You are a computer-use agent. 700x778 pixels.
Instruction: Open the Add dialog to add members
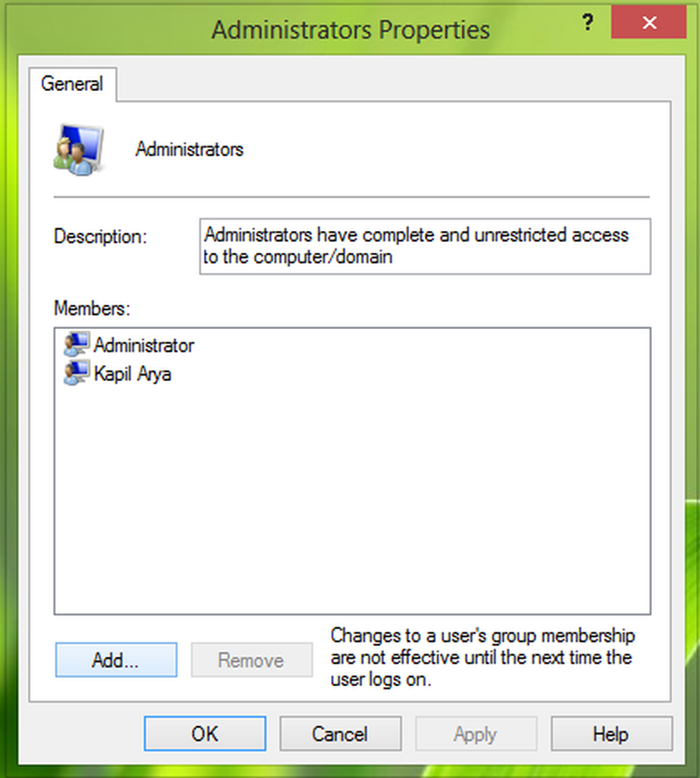[x=115, y=660]
